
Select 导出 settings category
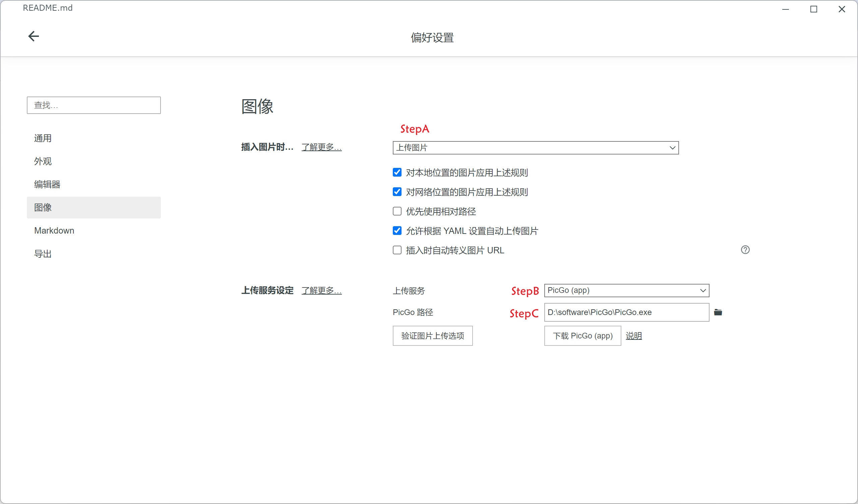pyautogui.click(x=94, y=254)
